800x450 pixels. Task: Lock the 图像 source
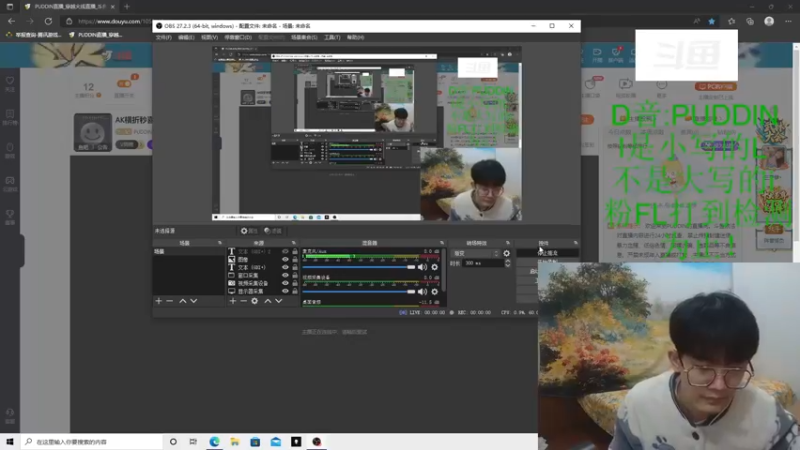295,259
